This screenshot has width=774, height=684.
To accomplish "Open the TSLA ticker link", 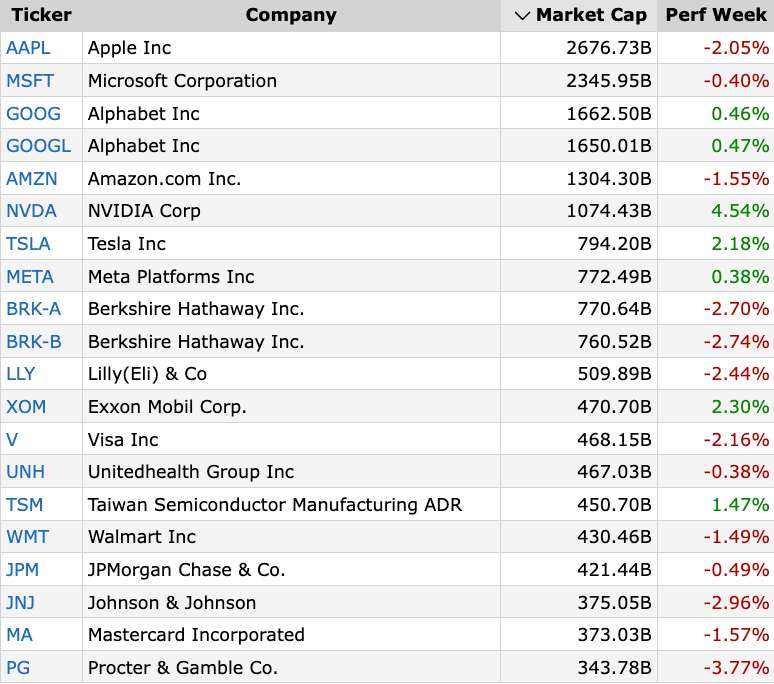I will tap(28, 244).
